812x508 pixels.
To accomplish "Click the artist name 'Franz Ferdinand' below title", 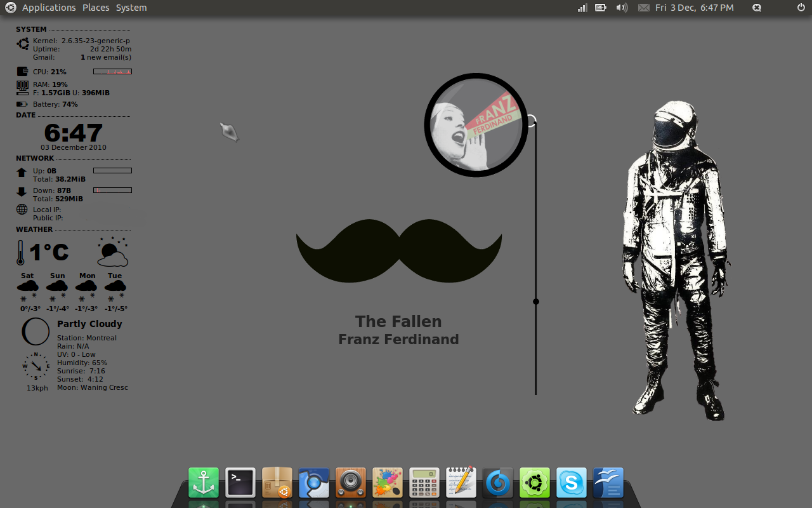I will [398, 340].
